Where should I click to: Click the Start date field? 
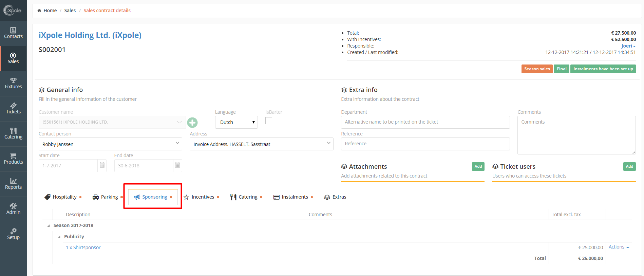pos(68,166)
